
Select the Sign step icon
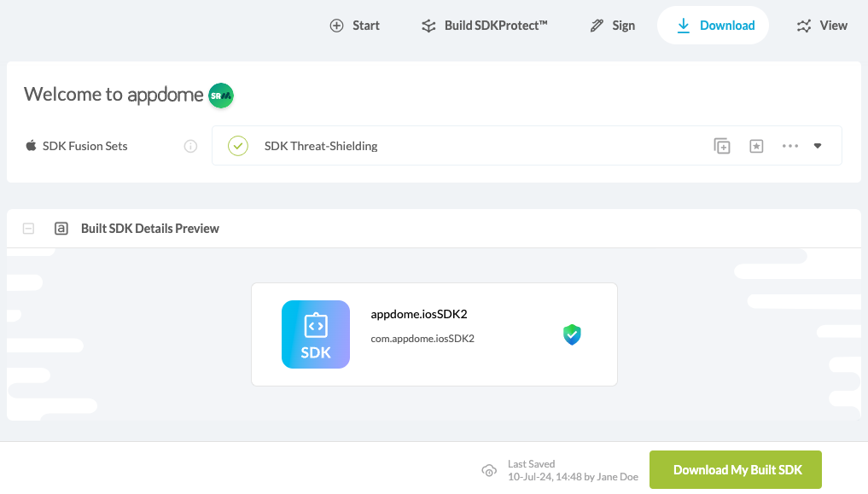point(596,26)
